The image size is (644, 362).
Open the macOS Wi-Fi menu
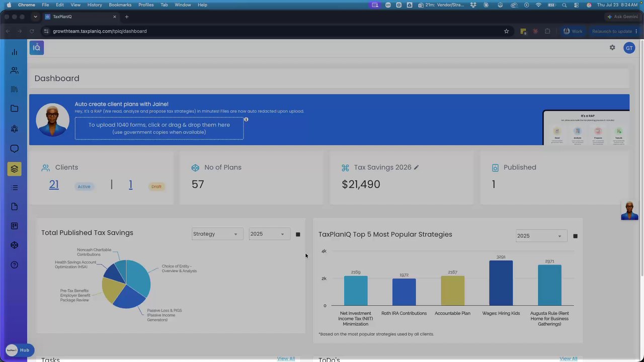pos(538,5)
